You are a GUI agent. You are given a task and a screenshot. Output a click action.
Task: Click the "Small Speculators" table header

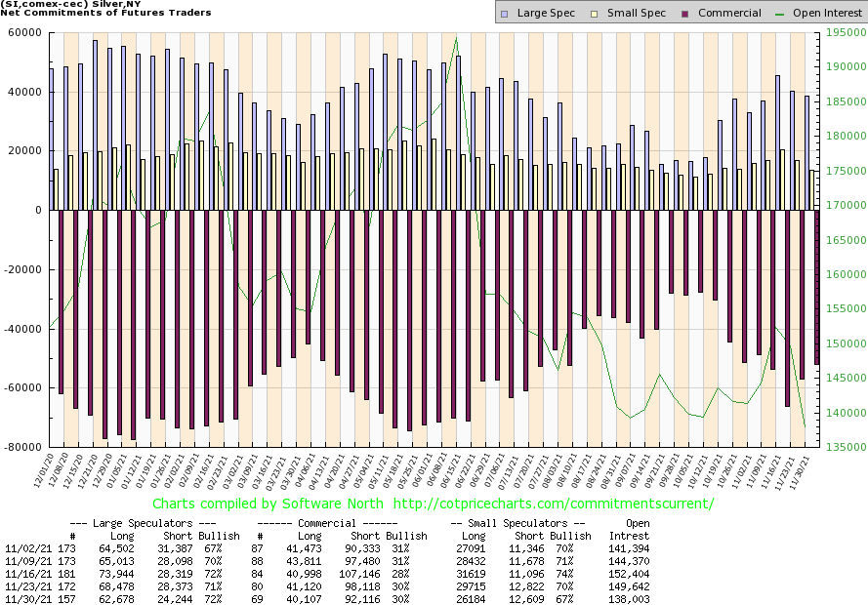coord(522,522)
